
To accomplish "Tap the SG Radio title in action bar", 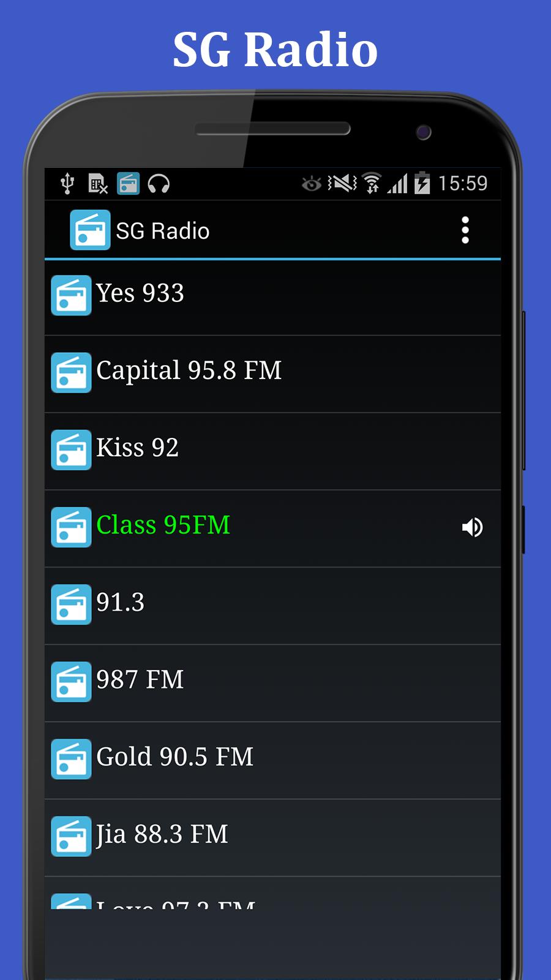I will click(x=163, y=231).
